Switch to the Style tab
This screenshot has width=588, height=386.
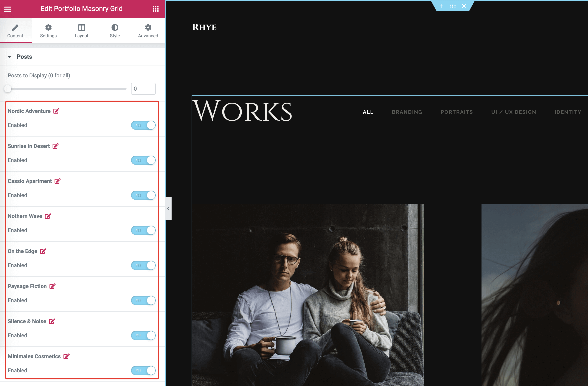tap(115, 31)
